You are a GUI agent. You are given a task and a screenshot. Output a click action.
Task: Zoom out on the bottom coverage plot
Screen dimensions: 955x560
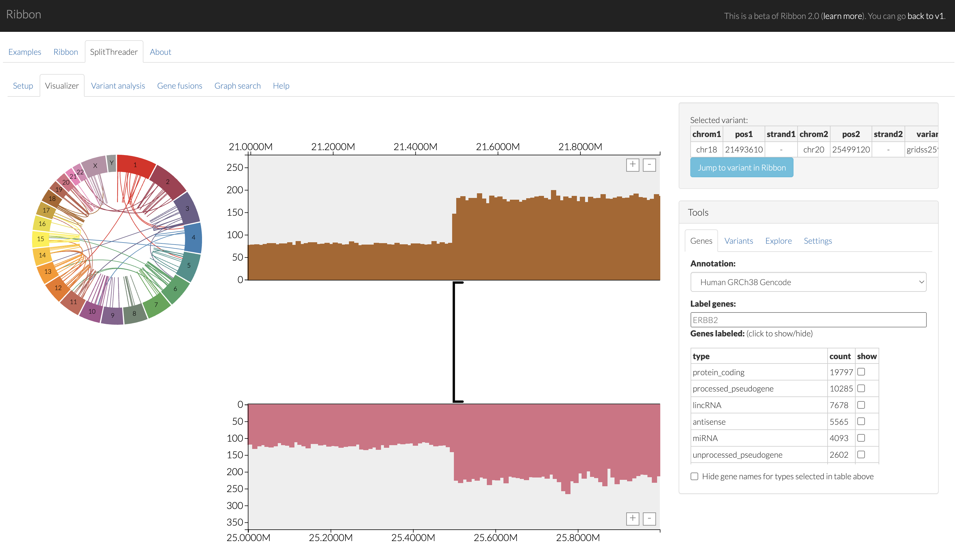649,519
